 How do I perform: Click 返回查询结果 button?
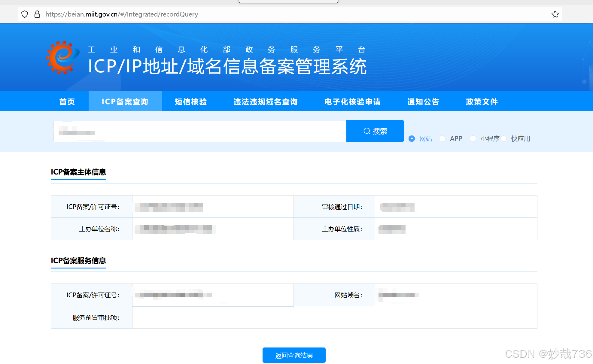click(294, 355)
